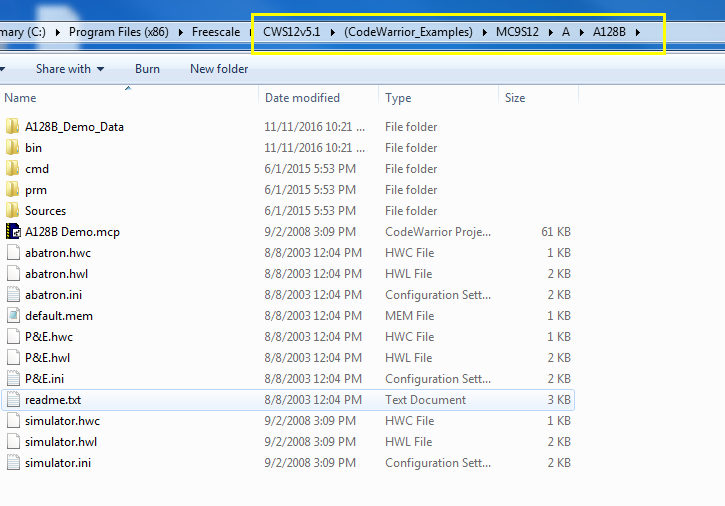725x506 pixels.
Task: Sort files by Date modified column
Action: 319,98
